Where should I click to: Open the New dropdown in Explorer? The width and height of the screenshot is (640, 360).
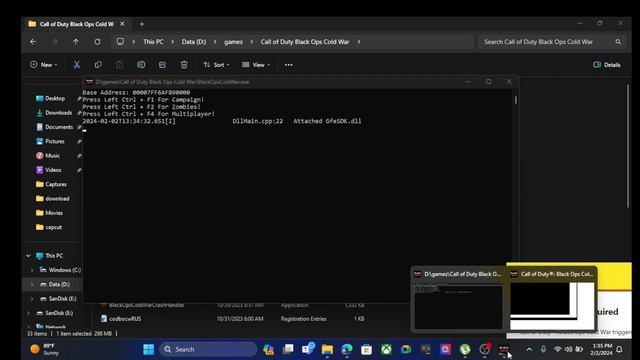pos(44,65)
